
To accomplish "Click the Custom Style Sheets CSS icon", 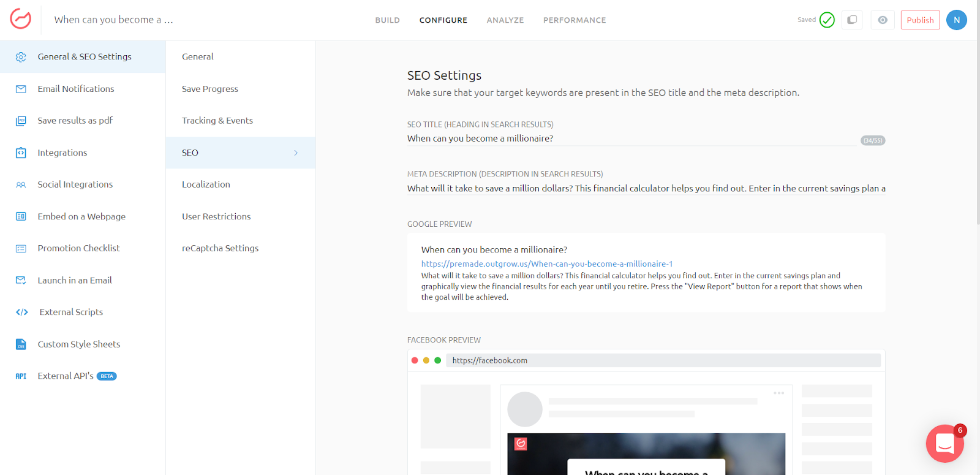I will [x=21, y=344].
